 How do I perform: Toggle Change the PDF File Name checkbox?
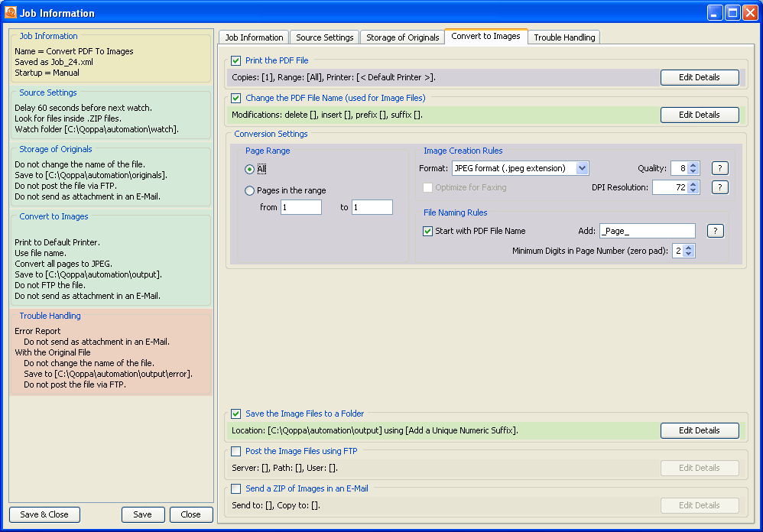(x=236, y=99)
